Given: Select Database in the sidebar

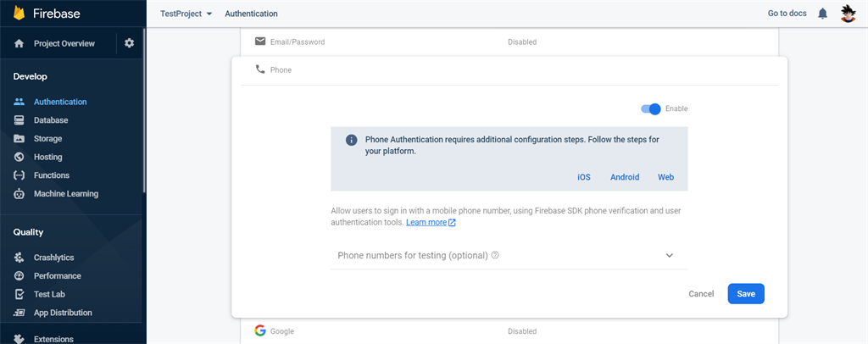Looking at the screenshot, I should click(51, 120).
